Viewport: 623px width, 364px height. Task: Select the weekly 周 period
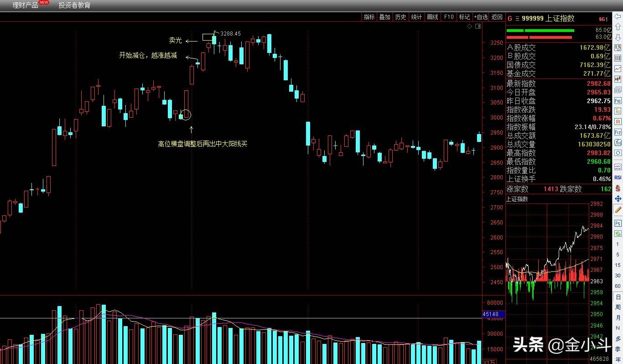618,307
